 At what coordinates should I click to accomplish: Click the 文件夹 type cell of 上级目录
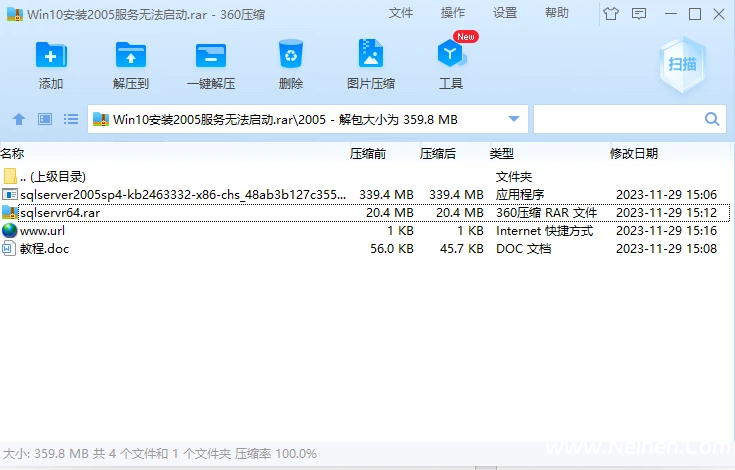click(x=514, y=177)
